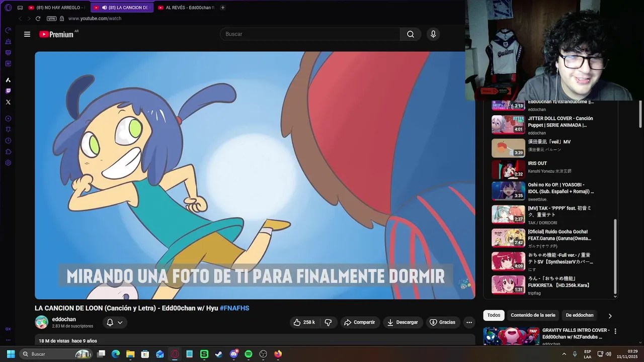Click the video player to pause
Screen dimensions: 644x362
[255, 175]
